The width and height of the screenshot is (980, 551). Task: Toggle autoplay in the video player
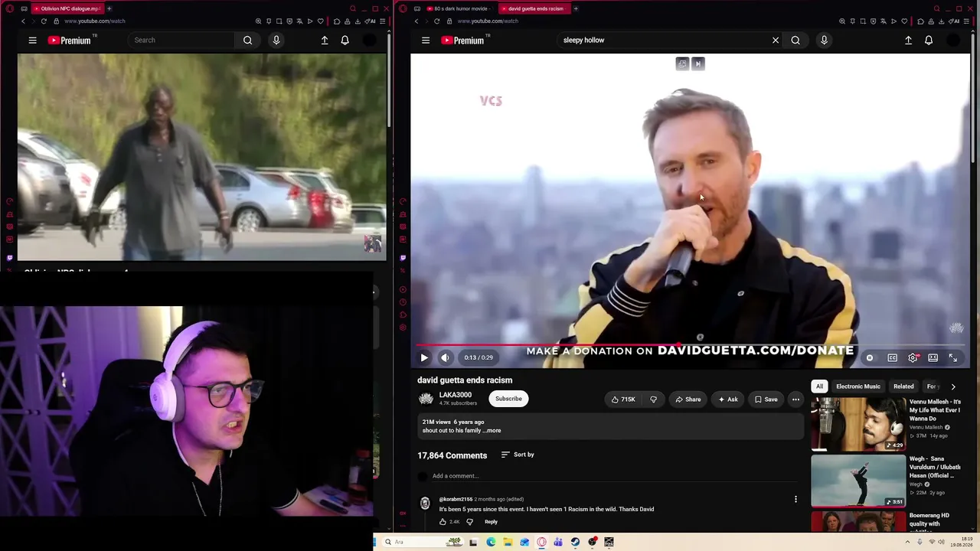pyautogui.click(x=870, y=357)
